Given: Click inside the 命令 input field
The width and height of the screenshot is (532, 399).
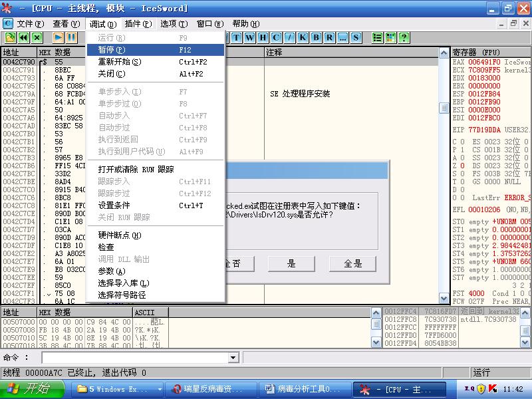Looking at the screenshot, I should tap(135, 357).
